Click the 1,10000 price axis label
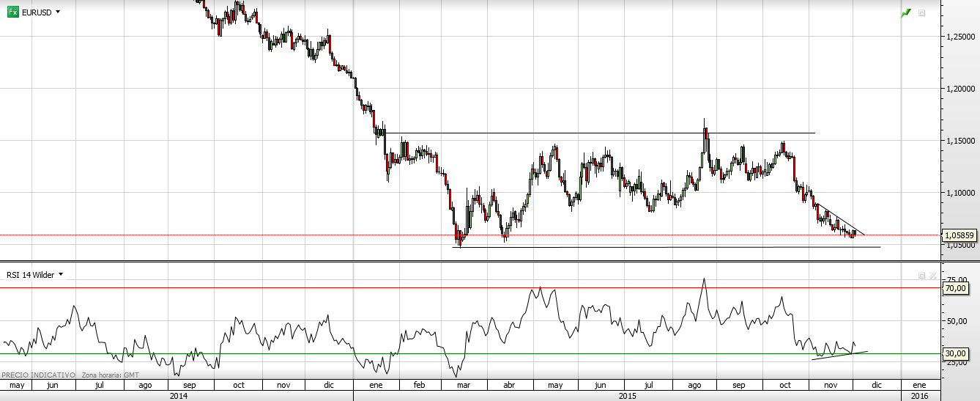The image size is (980, 401). tap(960, 192)
